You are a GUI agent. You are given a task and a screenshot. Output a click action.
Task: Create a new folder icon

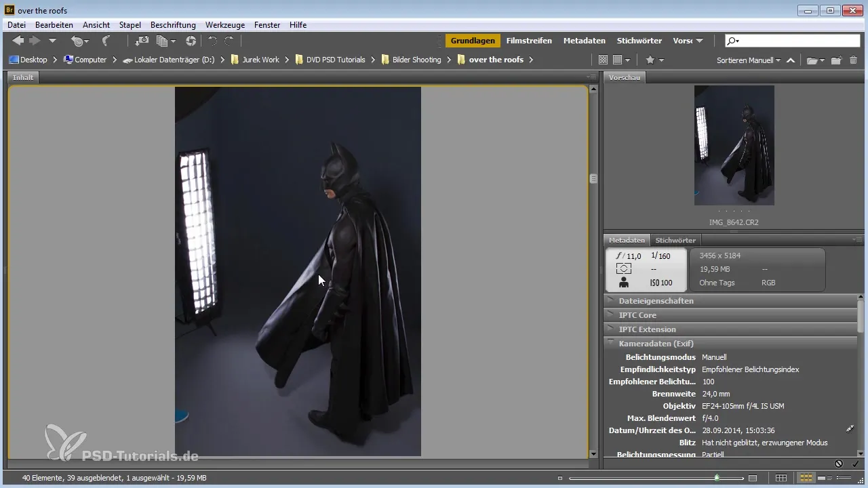(837, 60)
